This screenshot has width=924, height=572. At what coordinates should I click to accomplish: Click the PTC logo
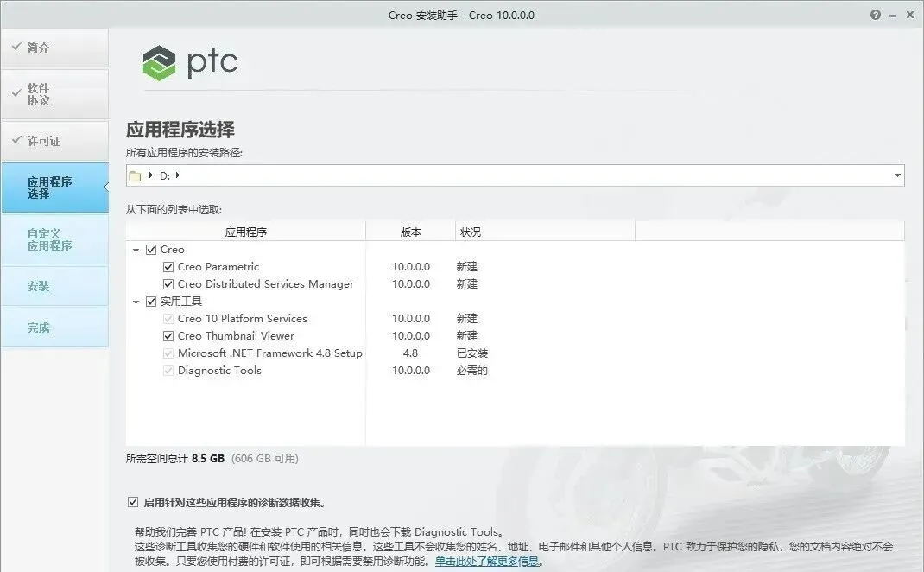point(190,62)
